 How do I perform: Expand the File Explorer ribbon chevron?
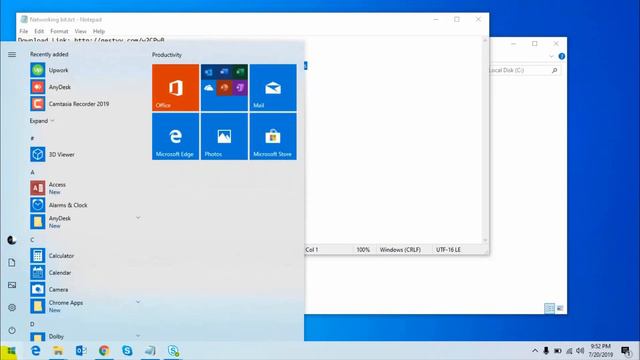point(551,56)
